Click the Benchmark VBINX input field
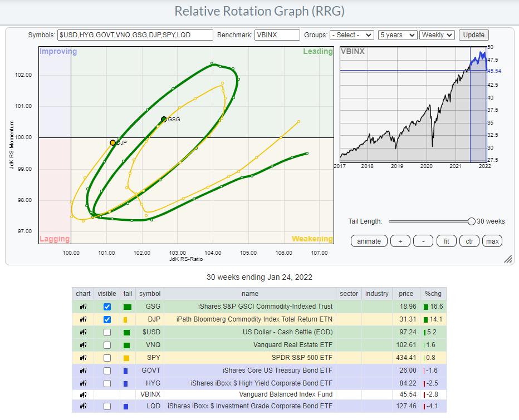This screenshot has height=420, width=519. (x=277, y=35)
